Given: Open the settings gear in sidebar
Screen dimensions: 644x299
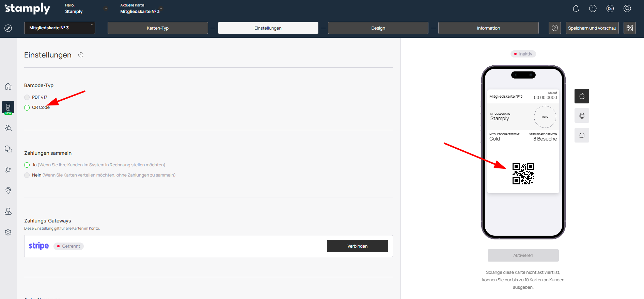Looking at the screenshot, I should pos(8,232).
